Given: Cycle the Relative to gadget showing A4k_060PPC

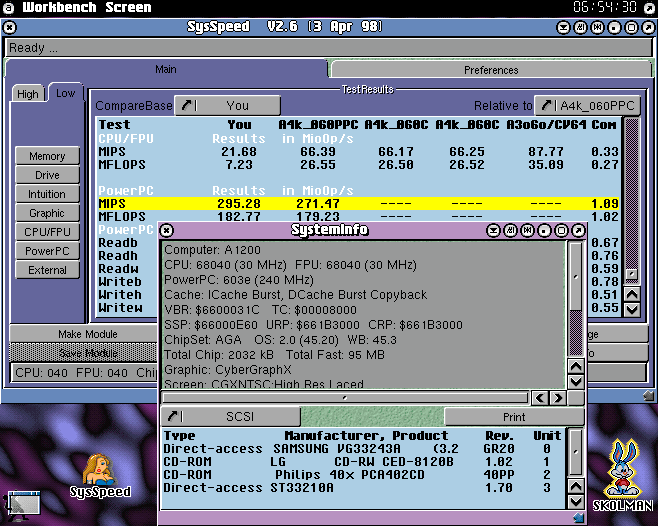Looking at the screenshot, I should click(588, 106).
